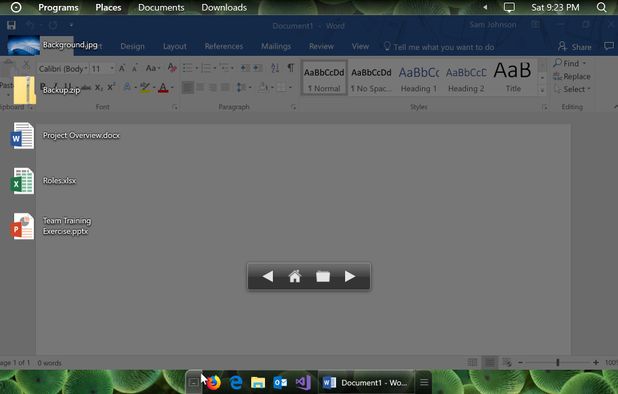Screen dimensions: 618x394
Task: Click the Word zoom slider handle
Action: (557, 362)
